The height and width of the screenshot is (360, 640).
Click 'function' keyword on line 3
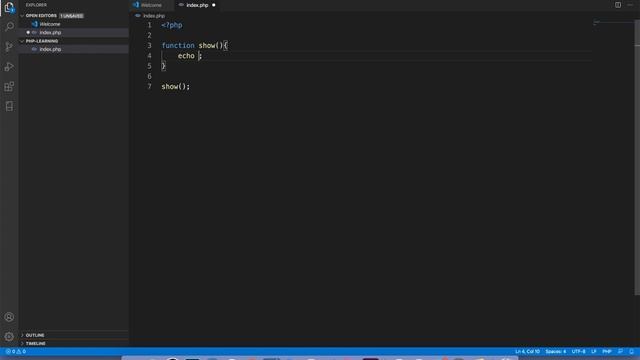(x=178, y=45)
